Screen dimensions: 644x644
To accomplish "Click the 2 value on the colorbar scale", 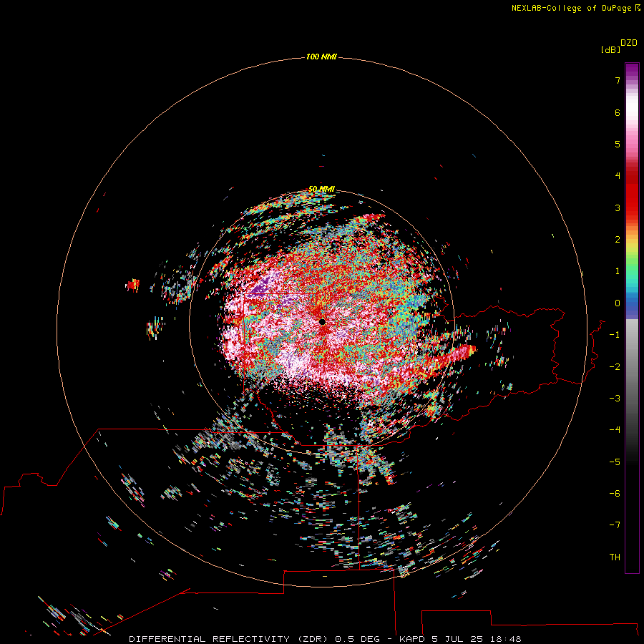I will pos(618,240).
